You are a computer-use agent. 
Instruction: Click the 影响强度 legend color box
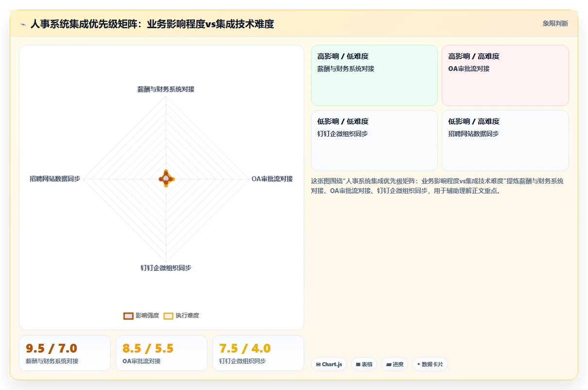(x=128, y=316)
